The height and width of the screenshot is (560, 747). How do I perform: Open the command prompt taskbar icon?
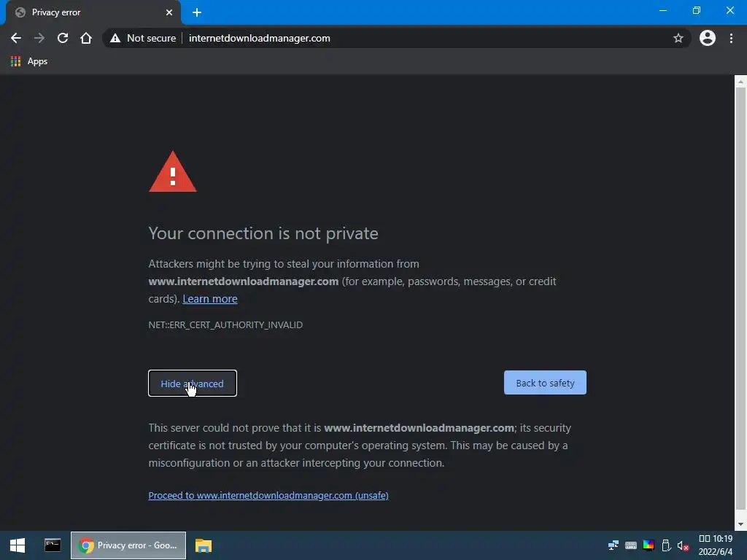[53, 545]
